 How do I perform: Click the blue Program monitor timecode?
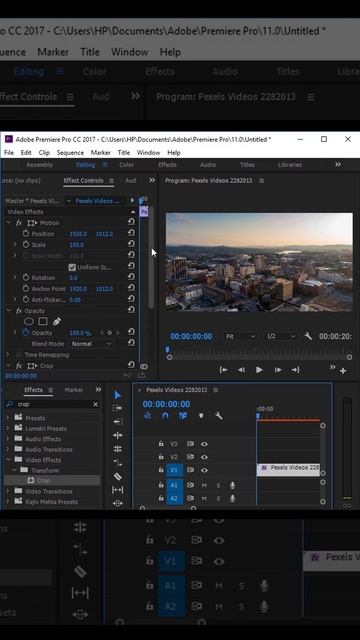[191, 336]
